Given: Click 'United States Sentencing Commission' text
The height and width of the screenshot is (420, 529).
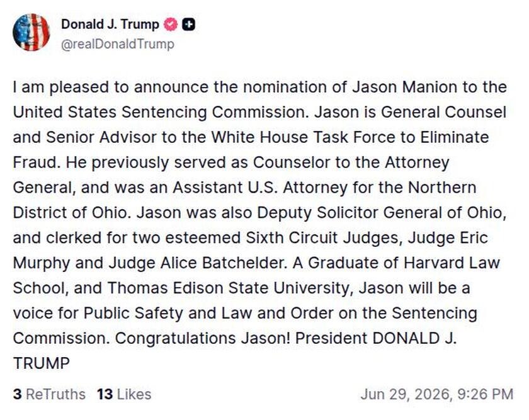Looking at the screenshot, I should (160, 112).
